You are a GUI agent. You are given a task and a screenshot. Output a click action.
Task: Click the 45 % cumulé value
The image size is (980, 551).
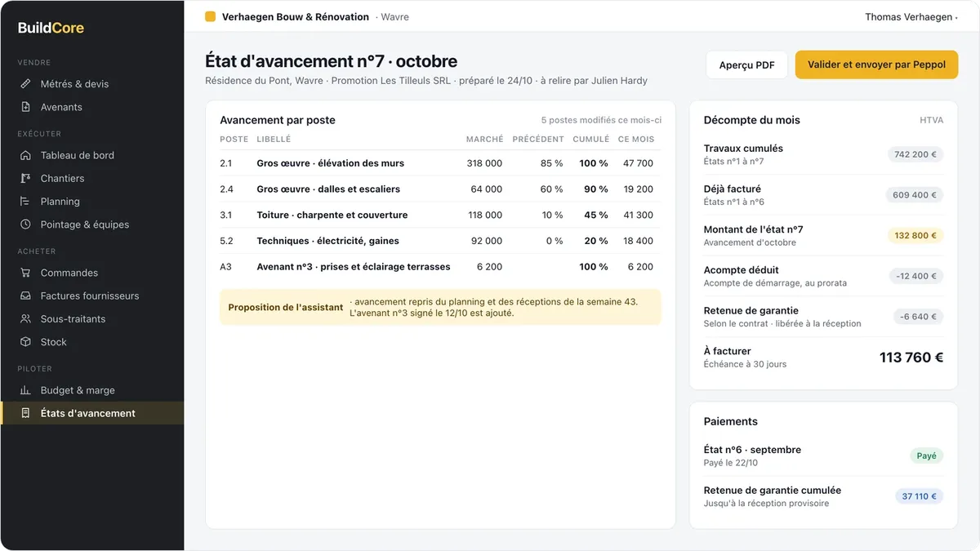click(x=596, y=215)
